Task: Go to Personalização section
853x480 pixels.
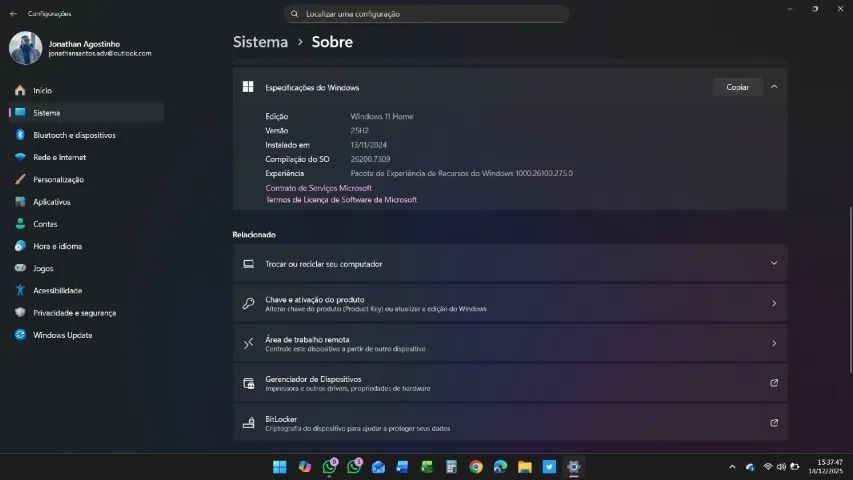Action: tap(58, 180)
